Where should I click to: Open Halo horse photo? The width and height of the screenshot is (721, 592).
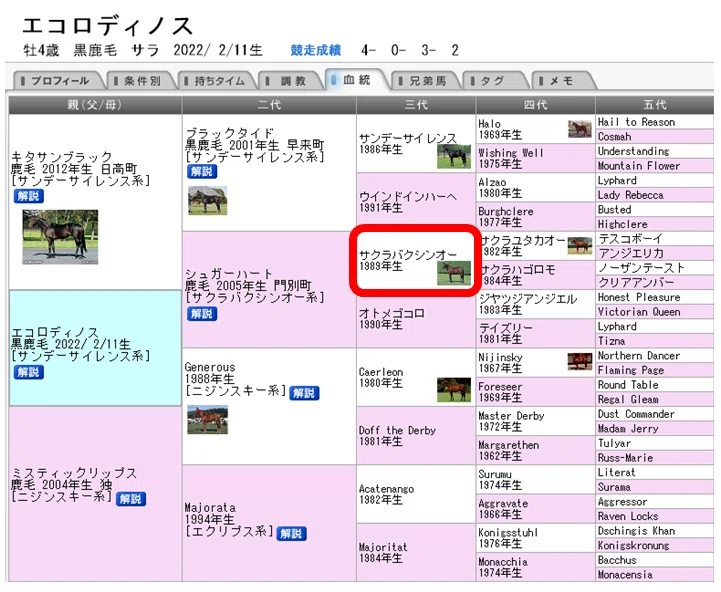[x=580, y=129]
